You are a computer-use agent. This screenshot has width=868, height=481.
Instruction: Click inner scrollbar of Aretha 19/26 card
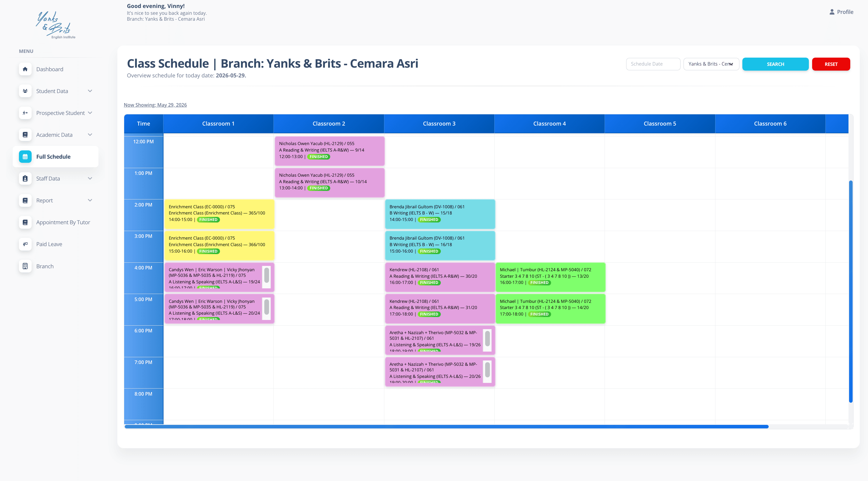[x=487, y=339]
